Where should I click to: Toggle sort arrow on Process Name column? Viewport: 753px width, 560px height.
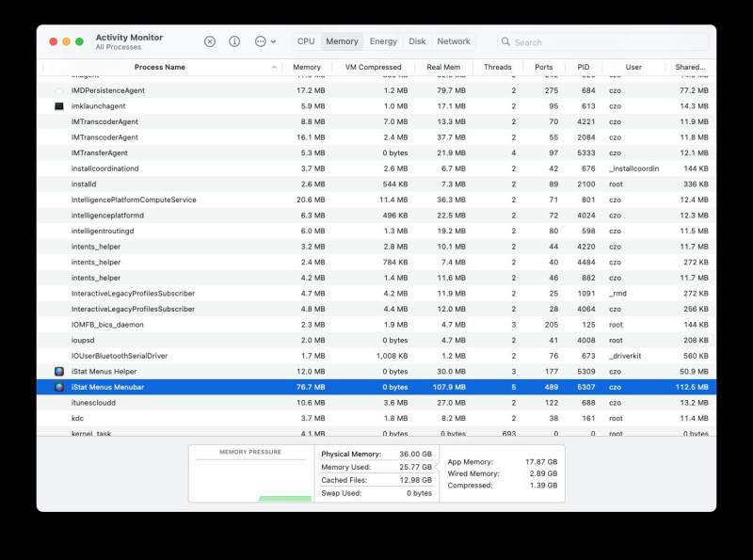pos(274,67)
